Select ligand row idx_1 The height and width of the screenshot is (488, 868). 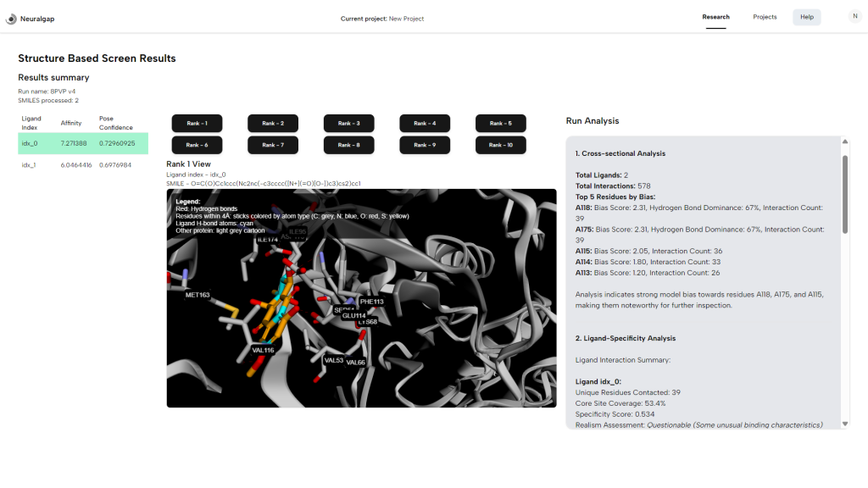tap(83, 164)
